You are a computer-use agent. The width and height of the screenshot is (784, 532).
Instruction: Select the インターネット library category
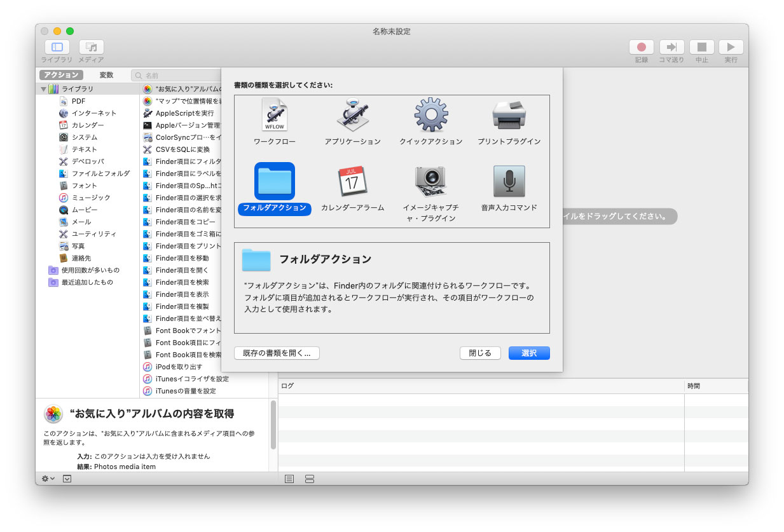[88, 113]
